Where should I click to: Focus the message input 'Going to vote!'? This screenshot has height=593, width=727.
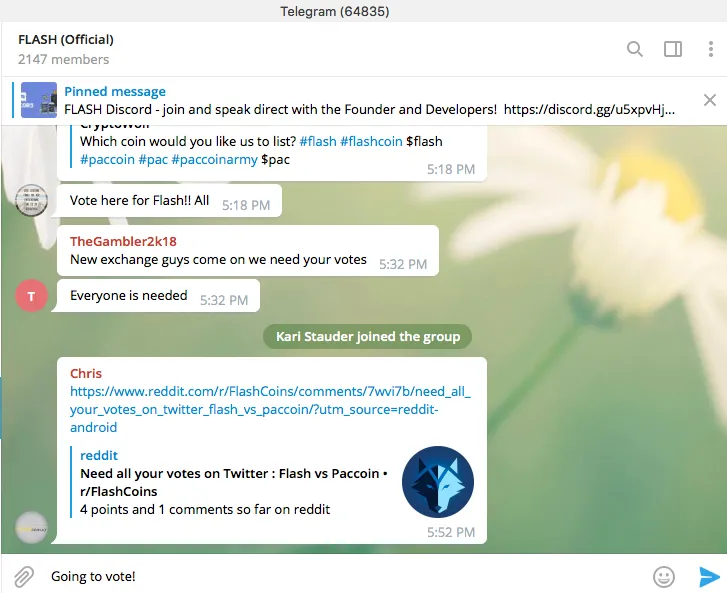coord(343,576)
